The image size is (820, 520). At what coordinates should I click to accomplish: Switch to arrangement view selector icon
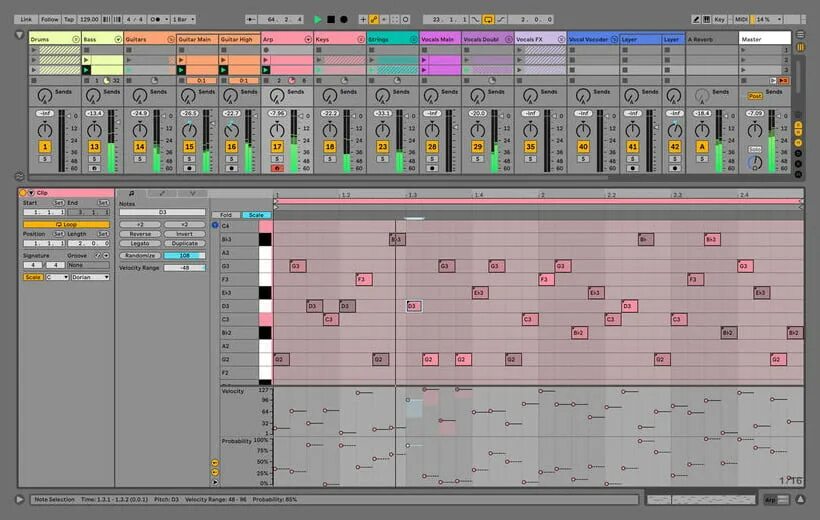coord(800,35)
